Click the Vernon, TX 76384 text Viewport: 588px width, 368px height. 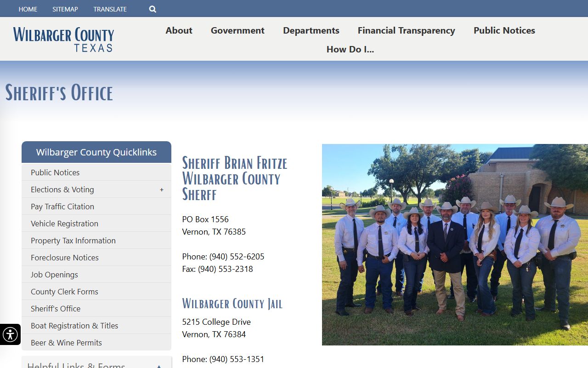coord(214,334)
